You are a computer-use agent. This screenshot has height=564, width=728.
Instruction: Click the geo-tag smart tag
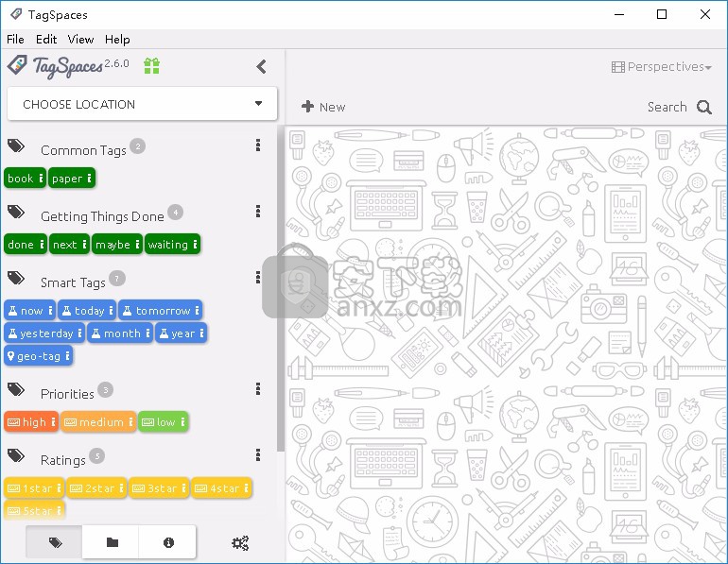pos(39,356)
